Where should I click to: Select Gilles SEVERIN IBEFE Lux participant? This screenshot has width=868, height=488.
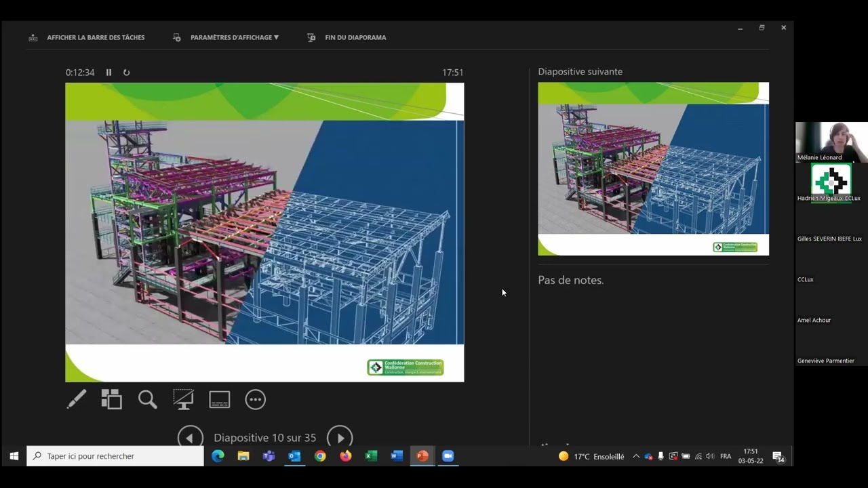point(829,239)
